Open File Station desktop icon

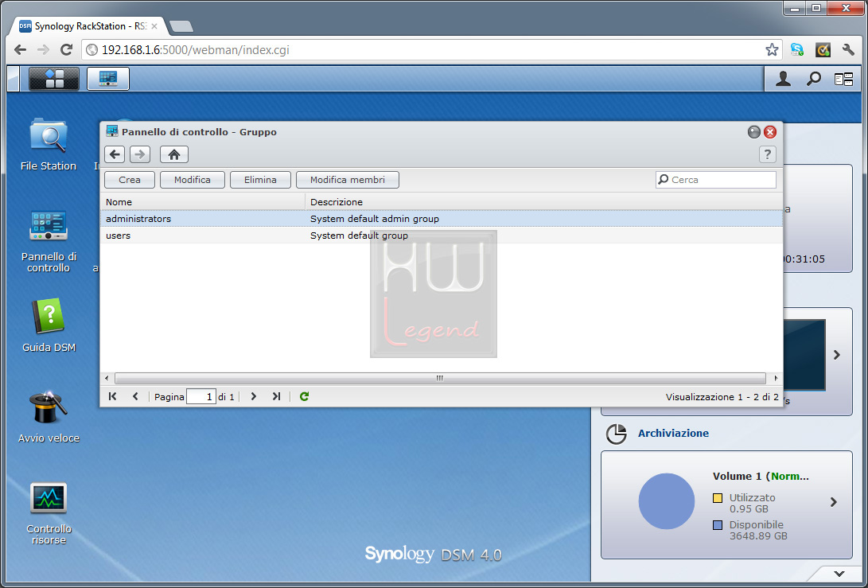tap(49, 144)
